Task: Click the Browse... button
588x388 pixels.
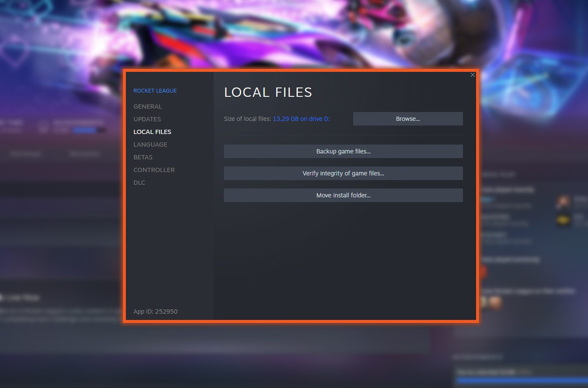Action: point(408,119)
